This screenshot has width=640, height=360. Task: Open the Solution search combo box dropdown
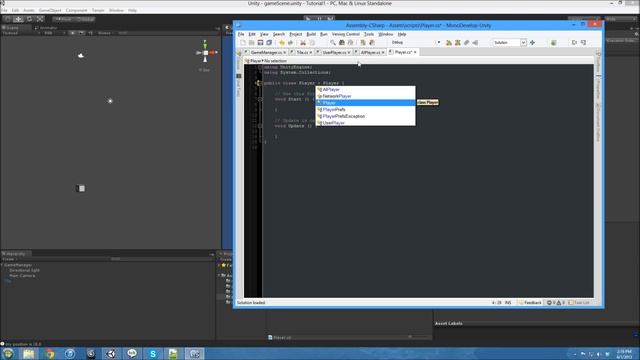(x=523, y=42)
